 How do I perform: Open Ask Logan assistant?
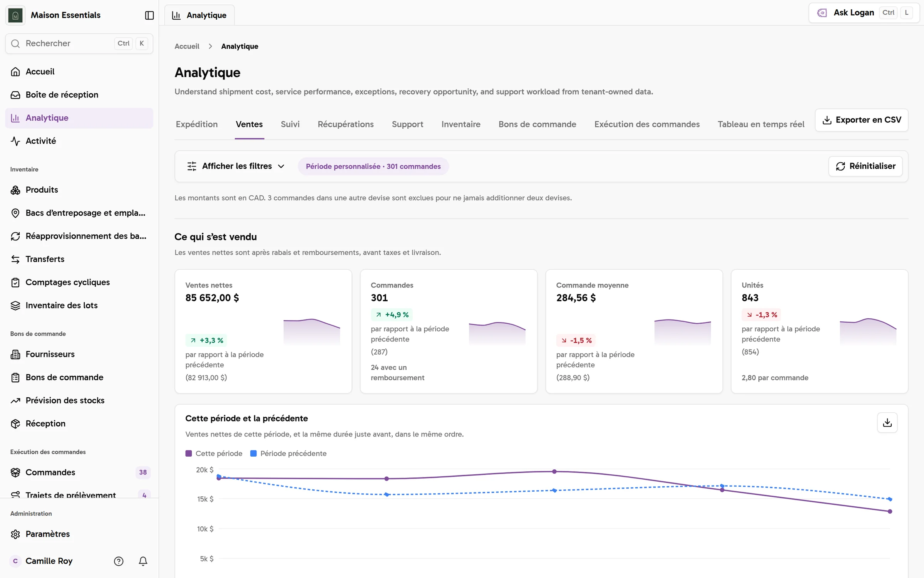(x=864, y=13)
